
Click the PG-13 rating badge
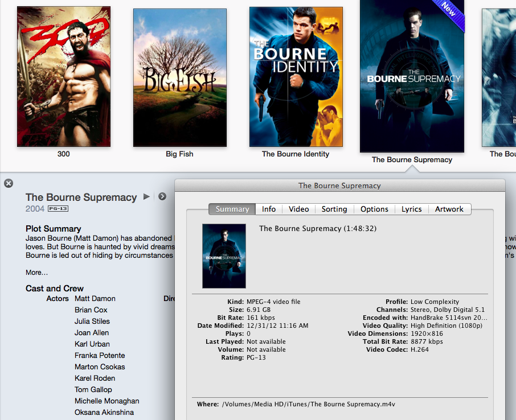coord(58,208)
